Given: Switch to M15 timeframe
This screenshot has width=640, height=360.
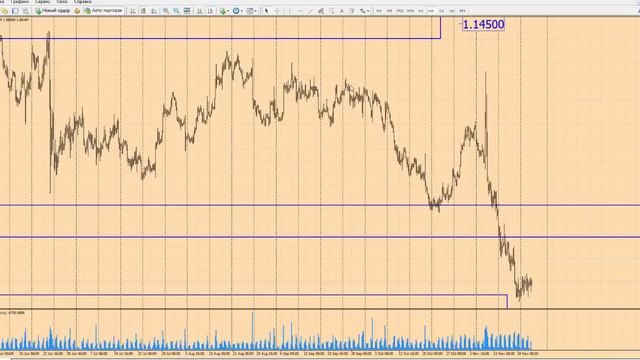Looking at the screenshot, I should 400,11.
